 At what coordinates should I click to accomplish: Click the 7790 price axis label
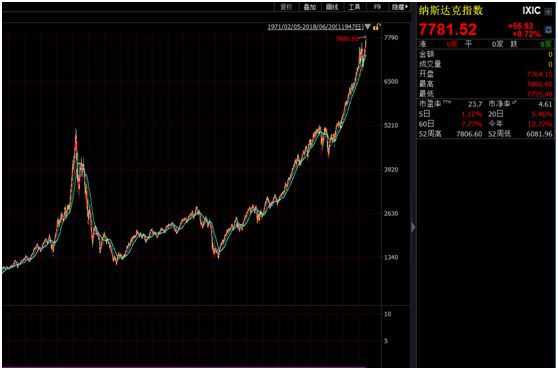tap(391, 38)
